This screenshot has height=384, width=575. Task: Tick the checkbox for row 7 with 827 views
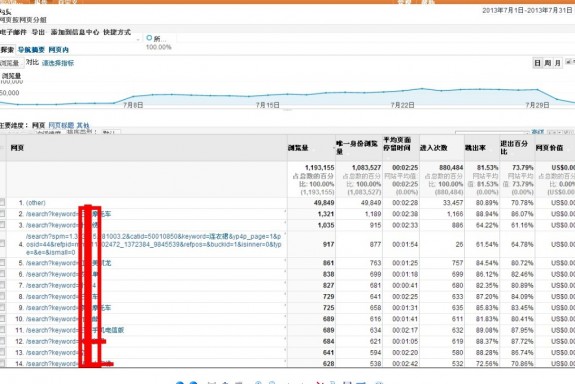coord(2,285)
